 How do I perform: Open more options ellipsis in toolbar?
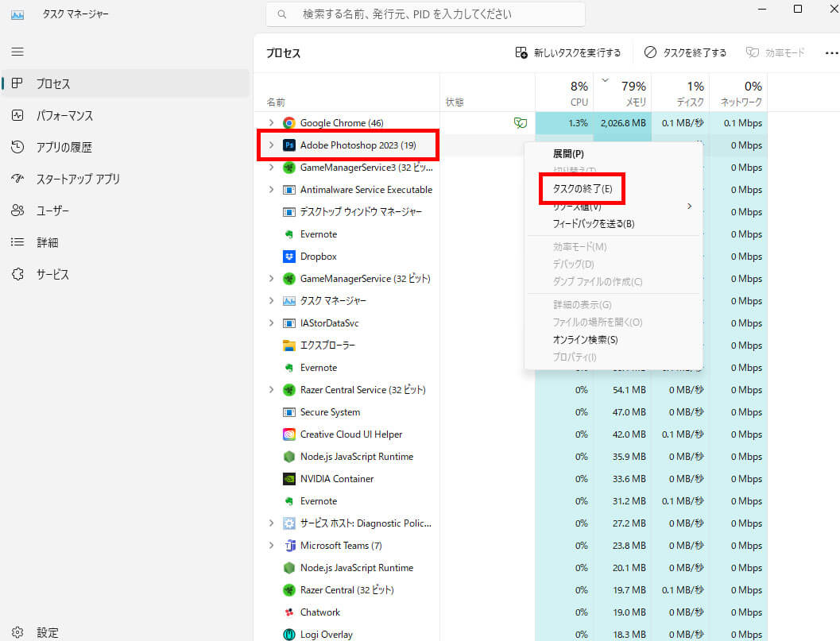831,53
